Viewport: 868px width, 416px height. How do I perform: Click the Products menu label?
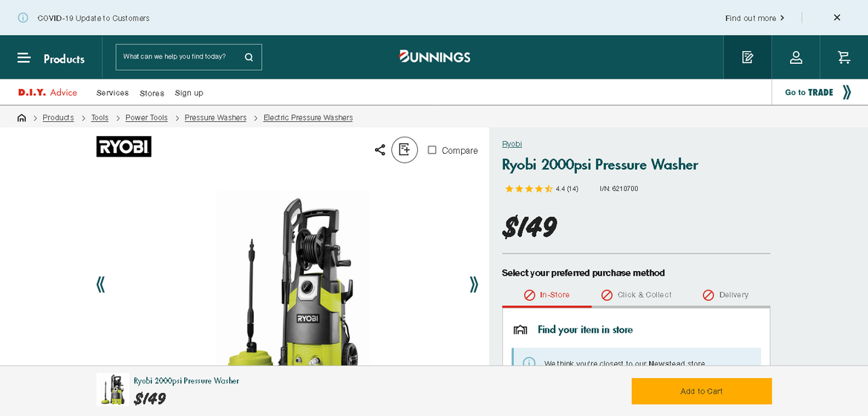[x=64, y=59]
